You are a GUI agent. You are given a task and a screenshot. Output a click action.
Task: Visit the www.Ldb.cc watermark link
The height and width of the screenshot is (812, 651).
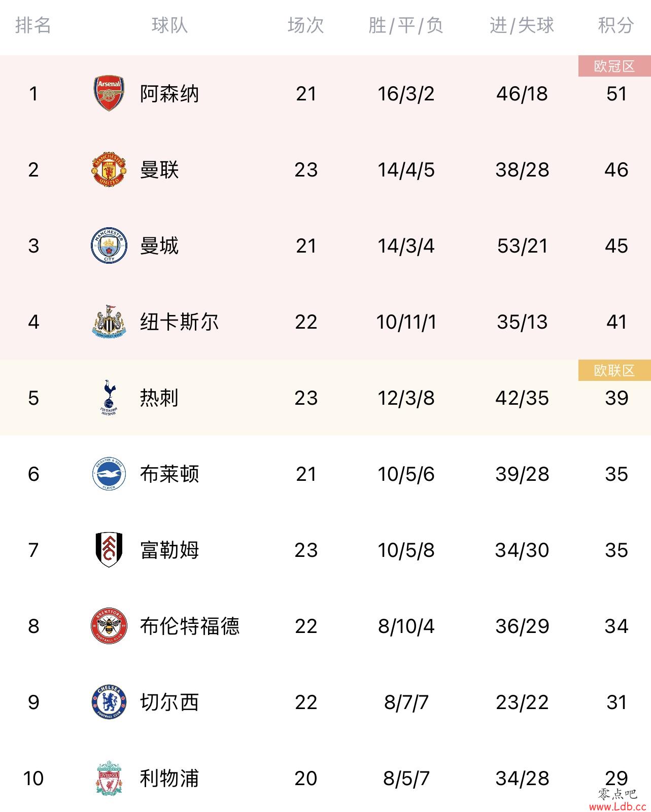coord(617,806)
